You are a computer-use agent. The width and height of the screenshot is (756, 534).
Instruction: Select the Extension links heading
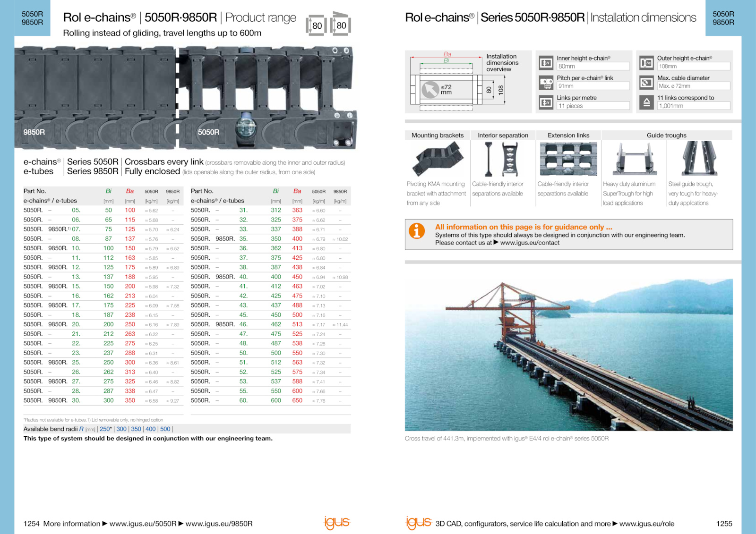(568, 135)
